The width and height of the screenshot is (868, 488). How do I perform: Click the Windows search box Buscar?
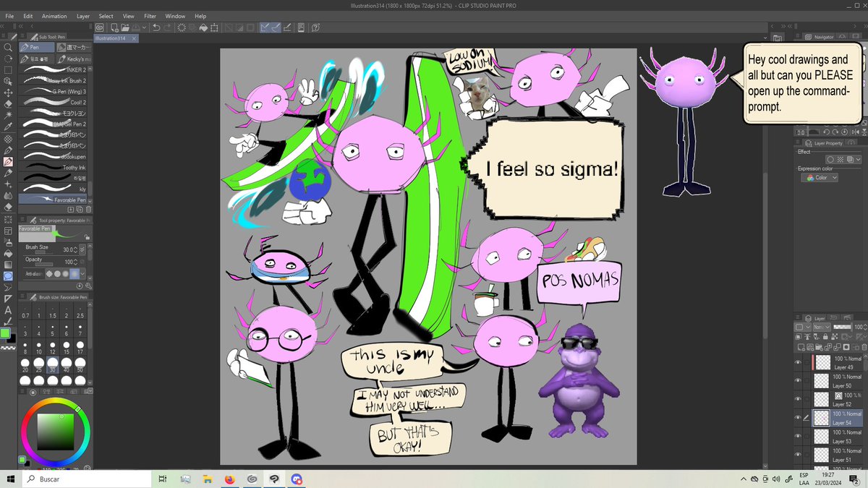coord(85,479)
